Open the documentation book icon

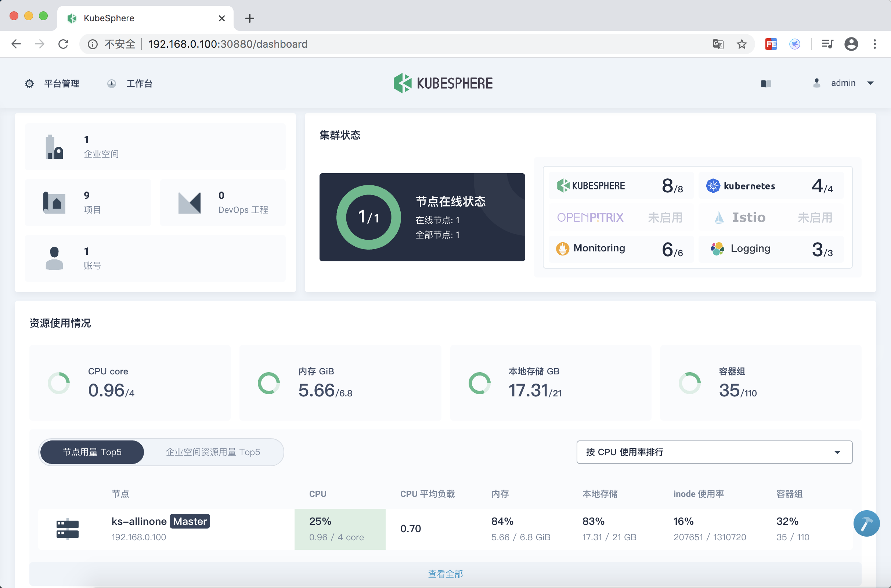point(766,83)
